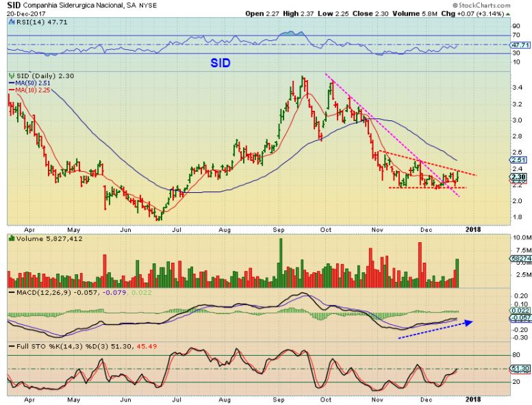This screenshot has width=532, height=405.
Task: Click the MACD(12,26,9) -0.057 legend text
Action: (x=58, y=293)
